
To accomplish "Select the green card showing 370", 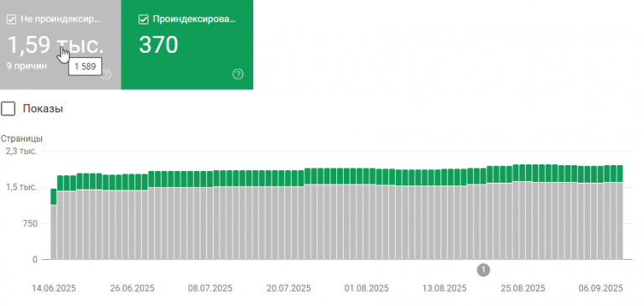I will 187,44.
